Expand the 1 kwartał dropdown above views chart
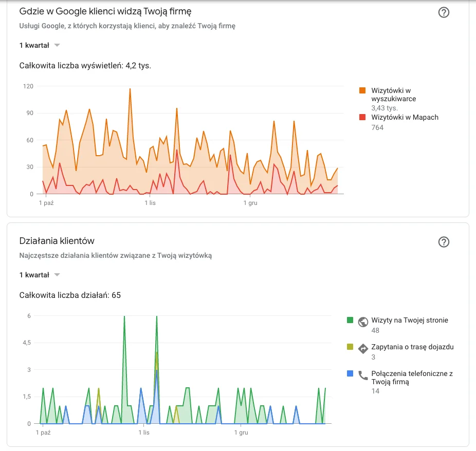Image resolution: width=476 pixels, height=451 pixels. tap(40, 45)
